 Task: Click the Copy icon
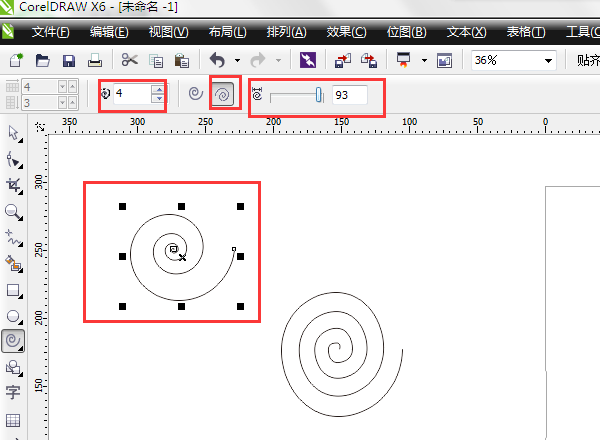[x=156, y=61]
